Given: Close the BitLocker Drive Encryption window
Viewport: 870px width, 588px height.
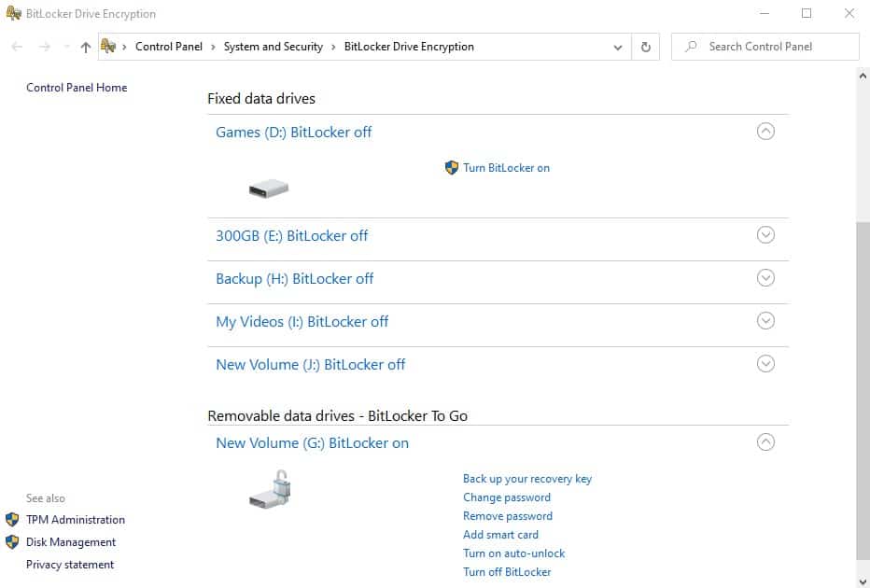Looking at the screenshot, I should coord(849,13).
